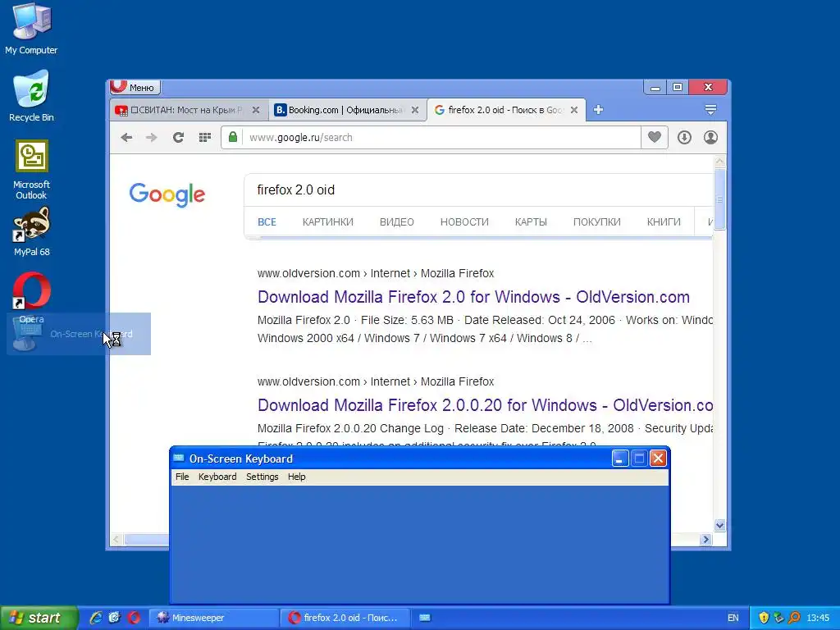Select the НОВОСТИ search filter
The height and width of the screenshot is (630, 840).
click(464, 221)
